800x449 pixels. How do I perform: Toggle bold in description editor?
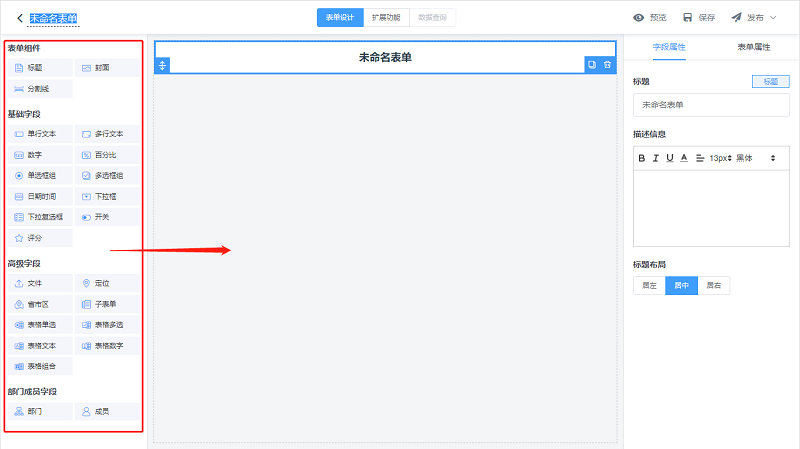(x=642, y=158)
